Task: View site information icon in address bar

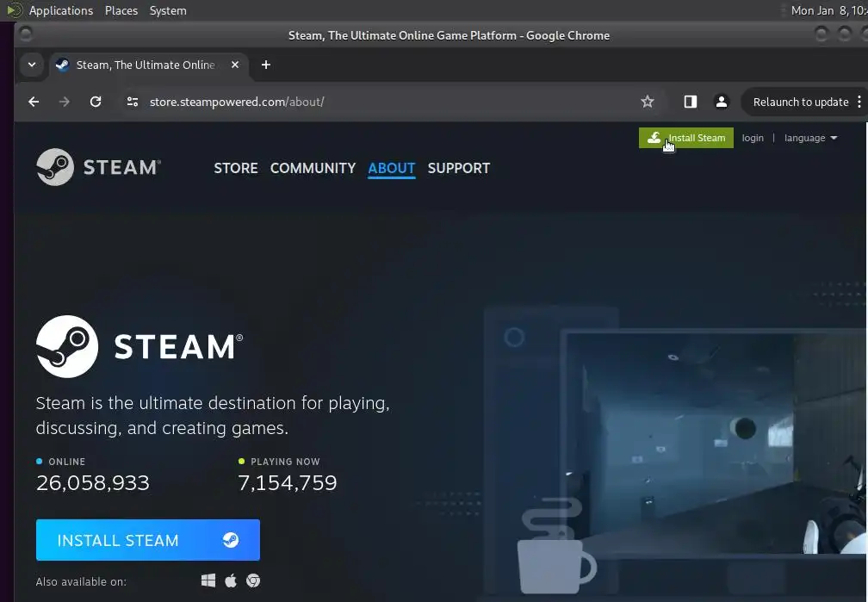Action: pos(133,102)
